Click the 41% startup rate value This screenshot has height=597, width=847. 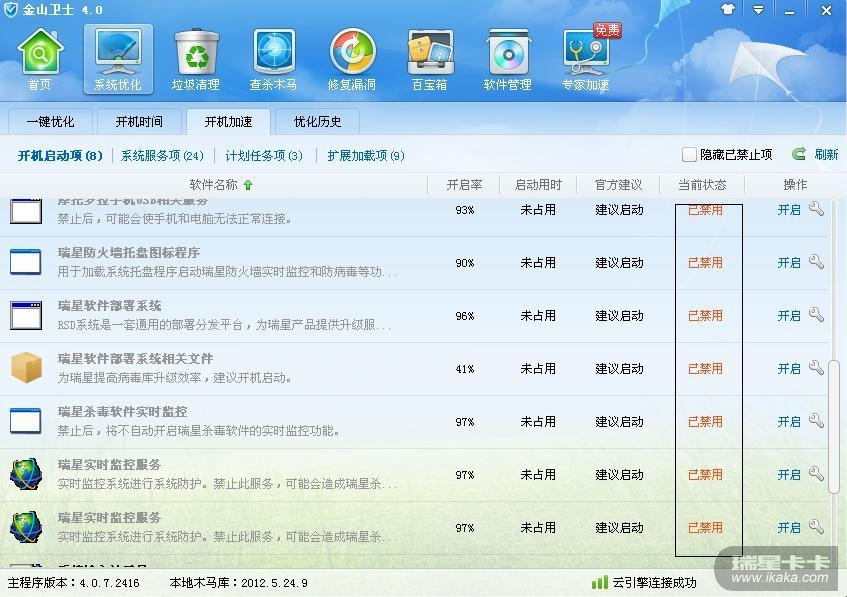[x=465, y=369]
